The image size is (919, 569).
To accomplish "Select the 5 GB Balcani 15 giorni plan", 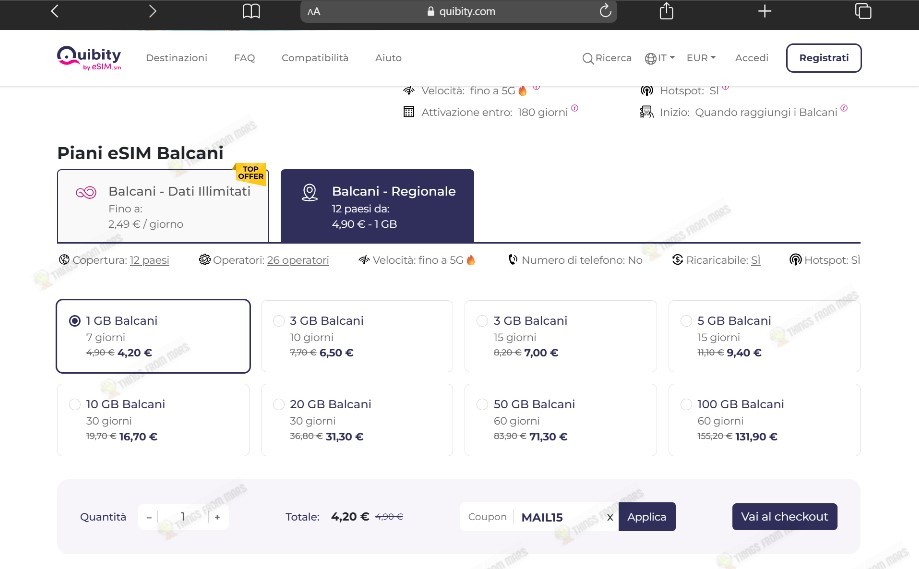I will pyautogui.click(x=764, y=336).
